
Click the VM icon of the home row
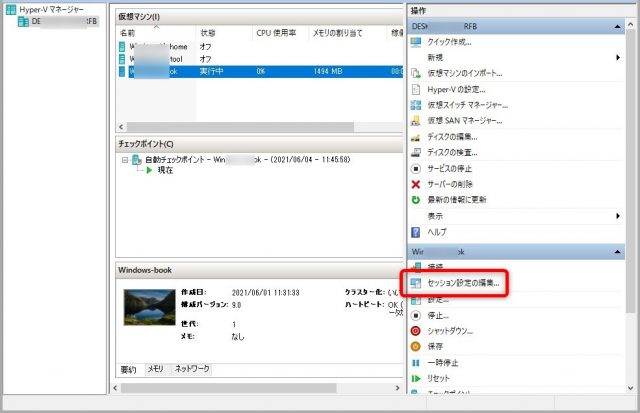tap(122, 47)
